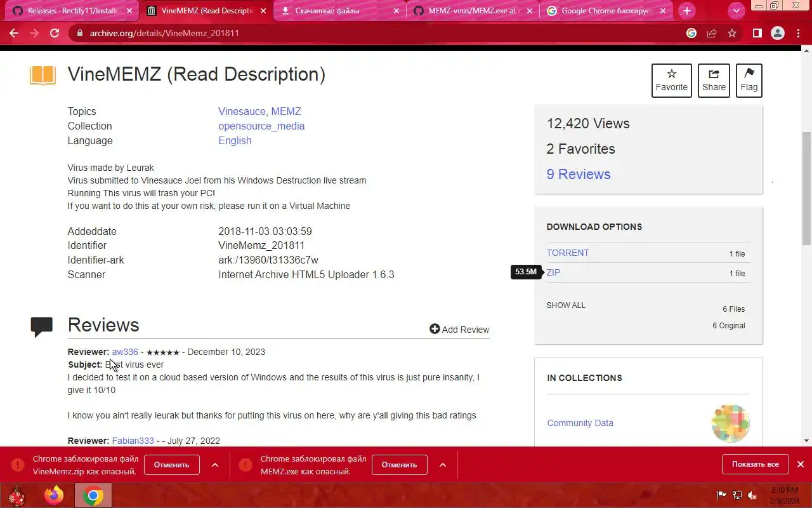Go back with the browser back arrow

coord(14,33)
